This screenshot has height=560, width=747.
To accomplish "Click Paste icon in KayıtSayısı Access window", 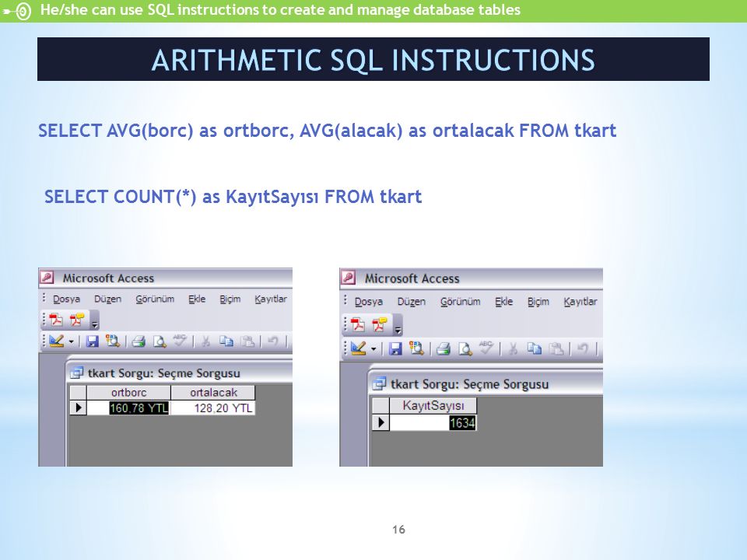I will 556,348.
